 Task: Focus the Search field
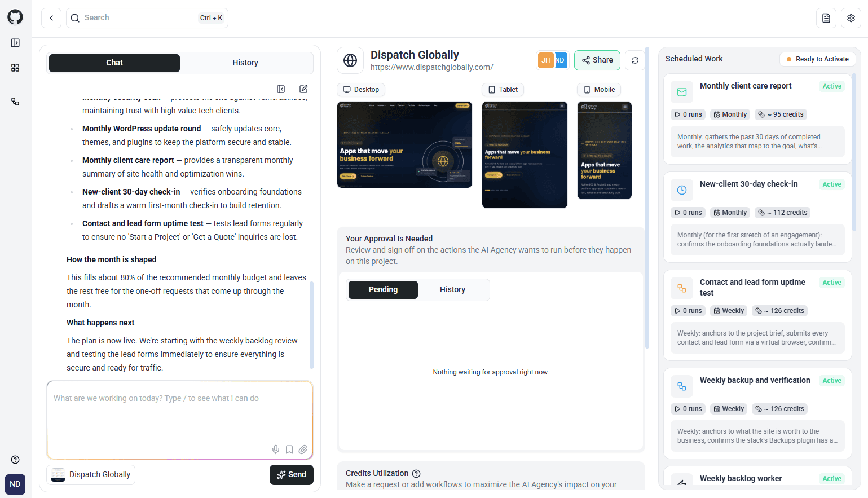point(147,18)
